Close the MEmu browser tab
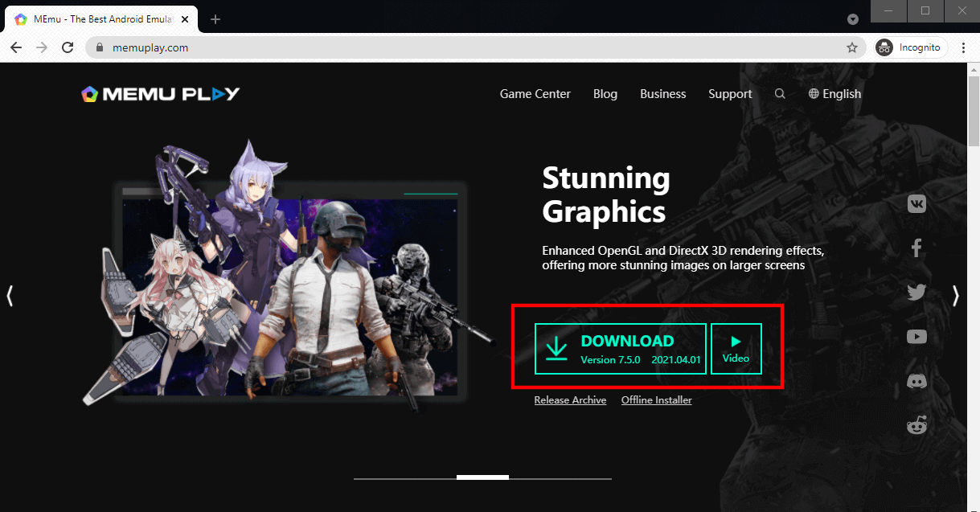This screenshot has height=512, width=980. point(185,19)
